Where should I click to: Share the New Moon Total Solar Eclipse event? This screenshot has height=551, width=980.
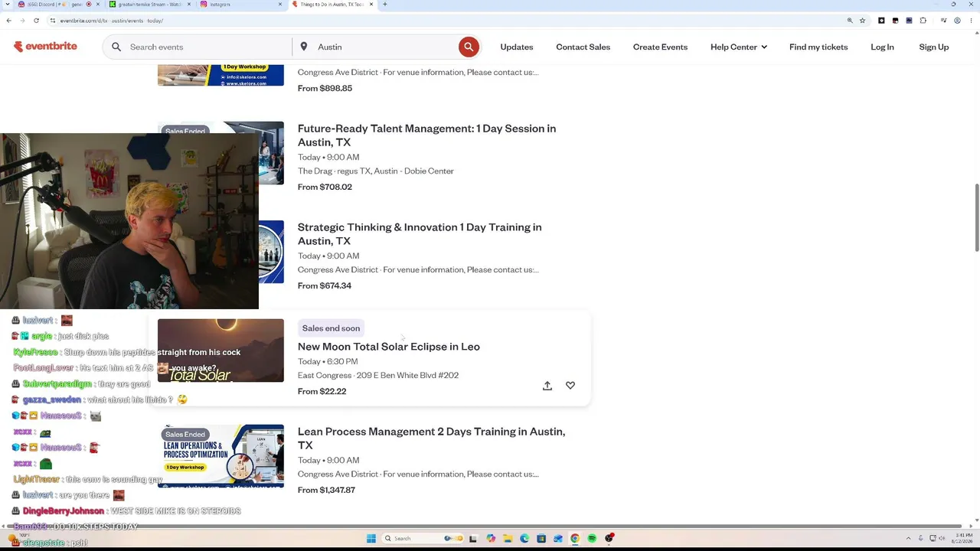547,386
